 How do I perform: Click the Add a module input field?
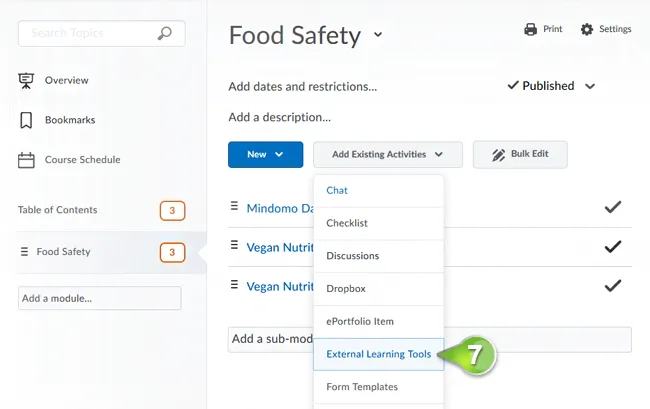(99, 298)
